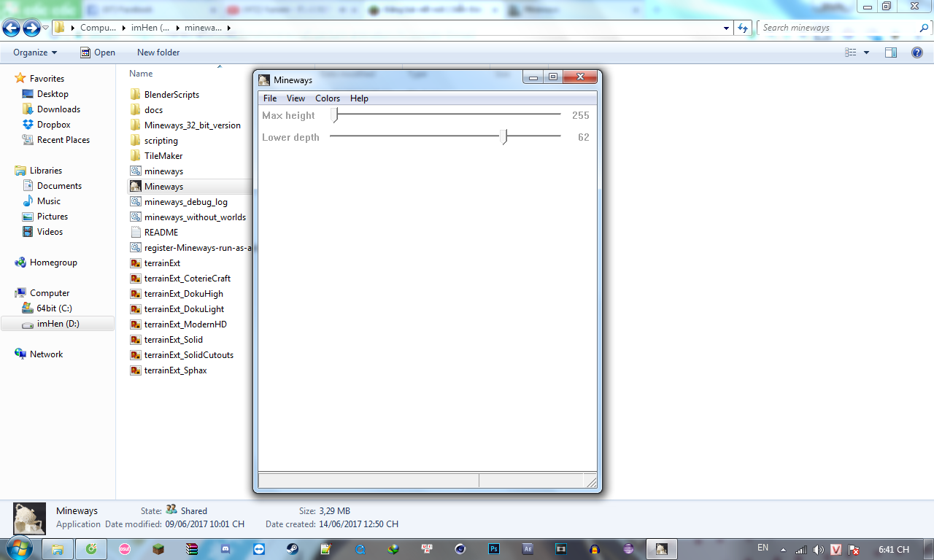Open Explorer help question mark
Image resolution: width=934 pixels, height=560 pixels.
(917, 52)
